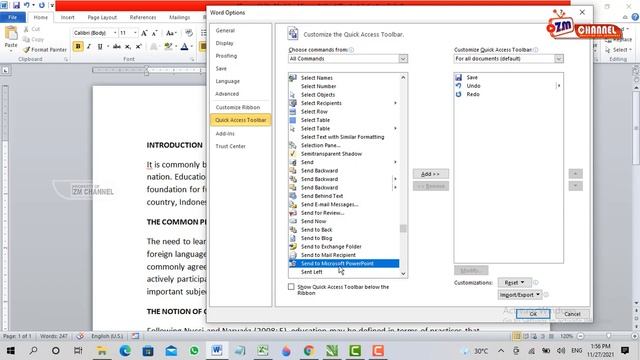
Task: Click the Paste icon in Clipboard group
Action: point(11,33)
